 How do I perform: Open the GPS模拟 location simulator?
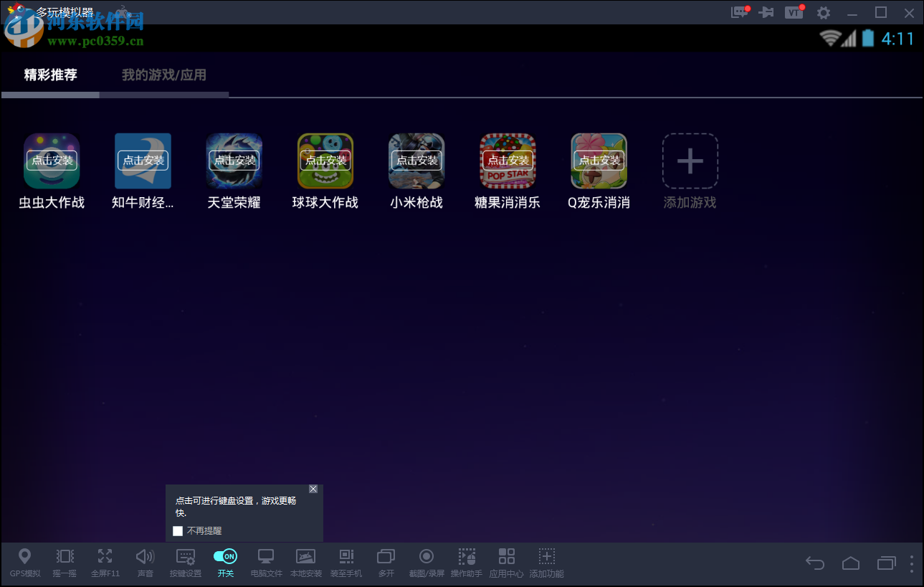(x=25, y=563)
